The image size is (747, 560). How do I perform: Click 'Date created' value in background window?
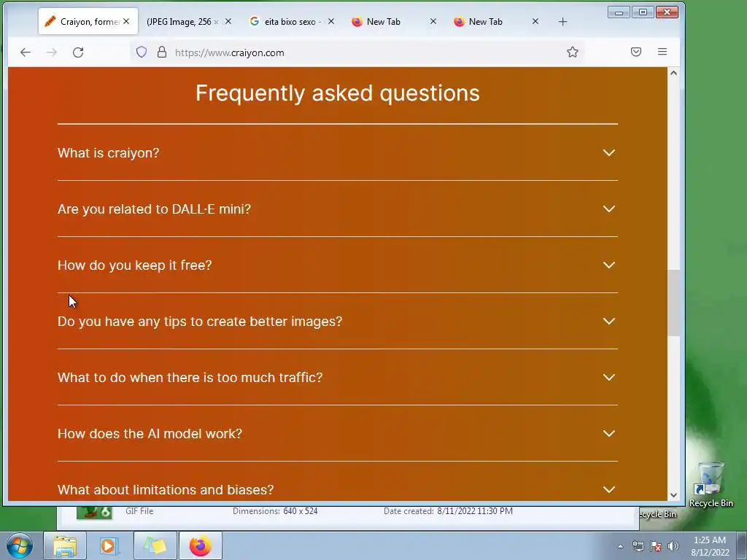[x=474, y=511]
